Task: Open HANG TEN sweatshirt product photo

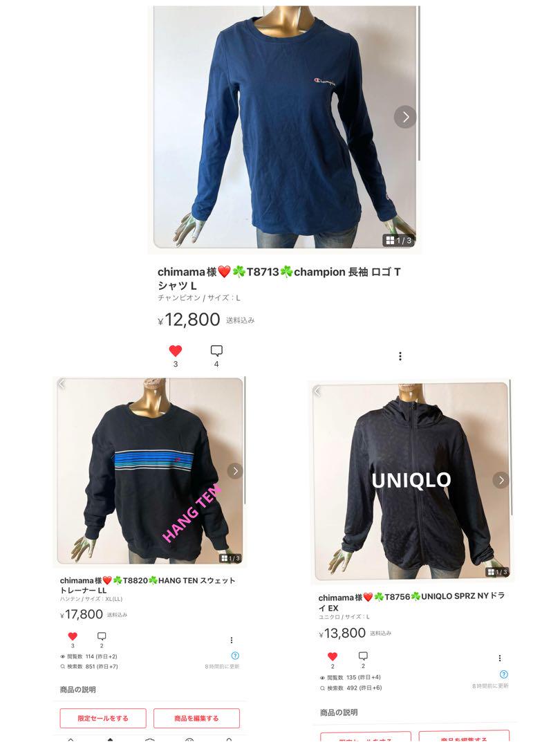Action: pos(150,471)
